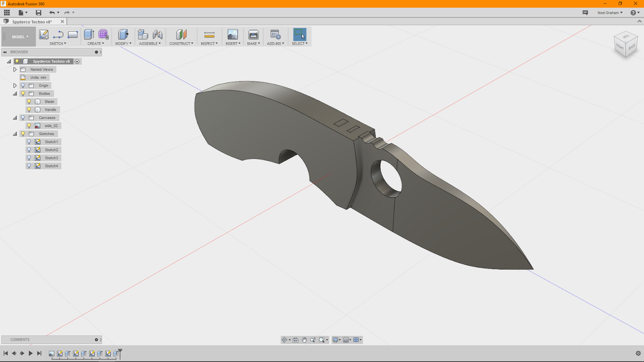Toggle the Origin folder light bulb
Image resolution: width=644 pixels, height=362 pixels.
click(23, 86)
